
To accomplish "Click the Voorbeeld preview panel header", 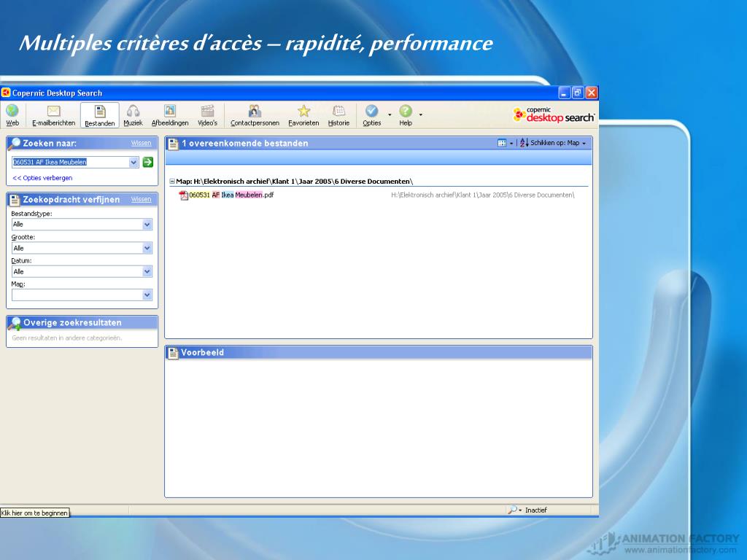I will [x=379, y=352].
